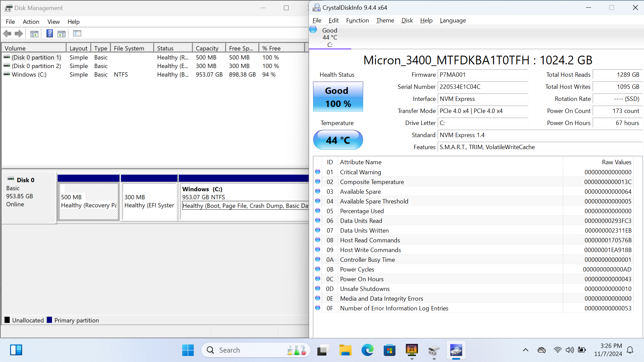Click the status dot for Percentage Used
Image resolution: width=644 pixels, height=362 pixels.
[318, 211]
